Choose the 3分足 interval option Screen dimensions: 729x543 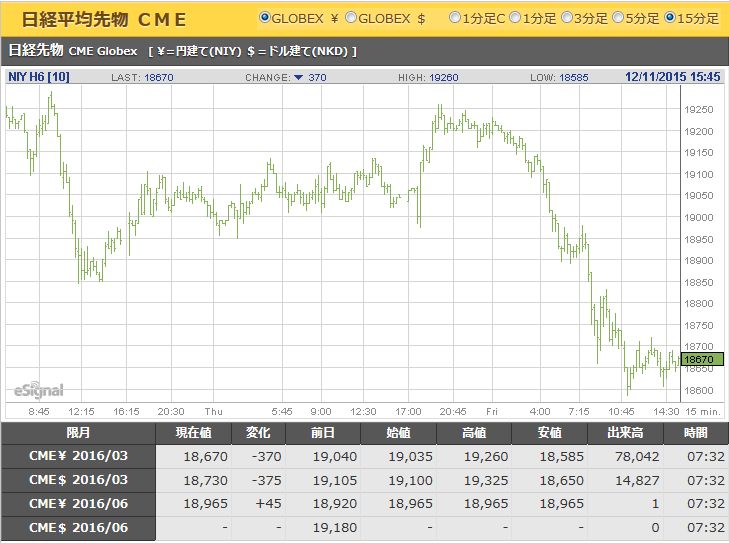[567, 18]
